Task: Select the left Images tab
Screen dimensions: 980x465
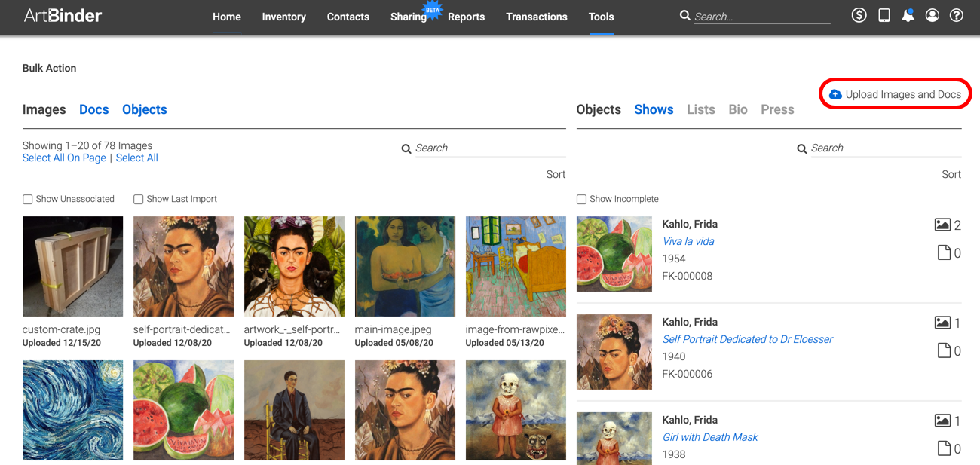Action: [x=44, y=109]
